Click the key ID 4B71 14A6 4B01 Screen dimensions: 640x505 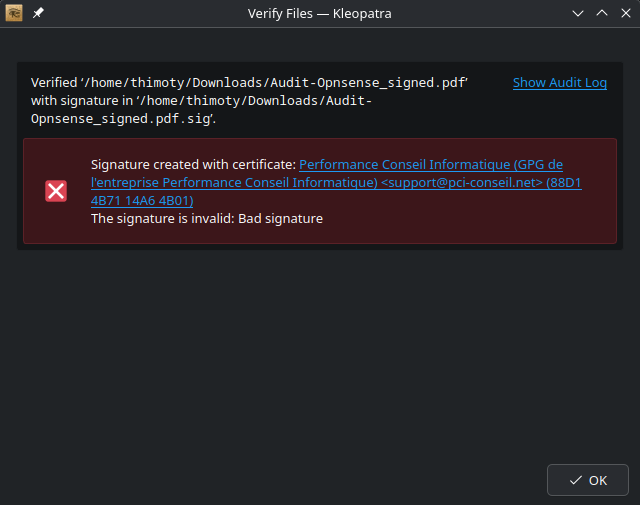pos(142,201)
